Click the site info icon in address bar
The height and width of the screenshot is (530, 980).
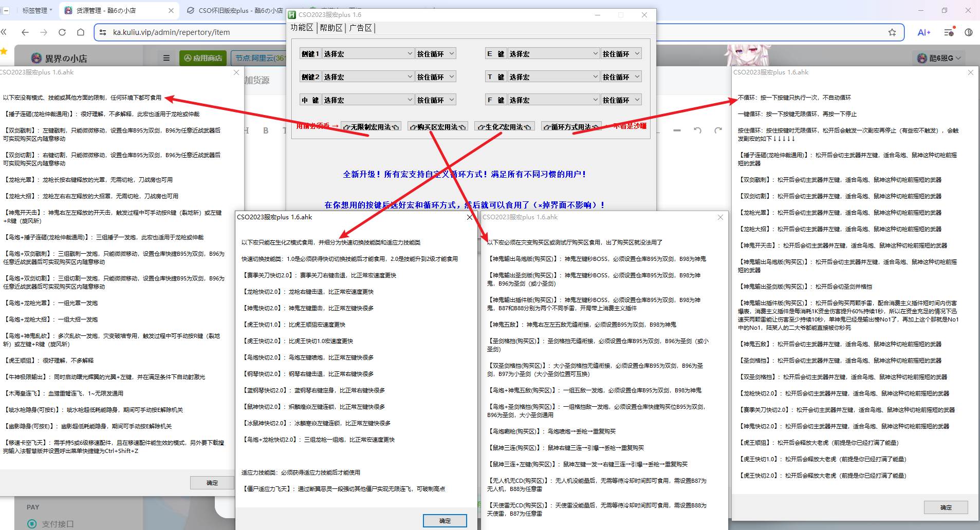click(103, 32)
